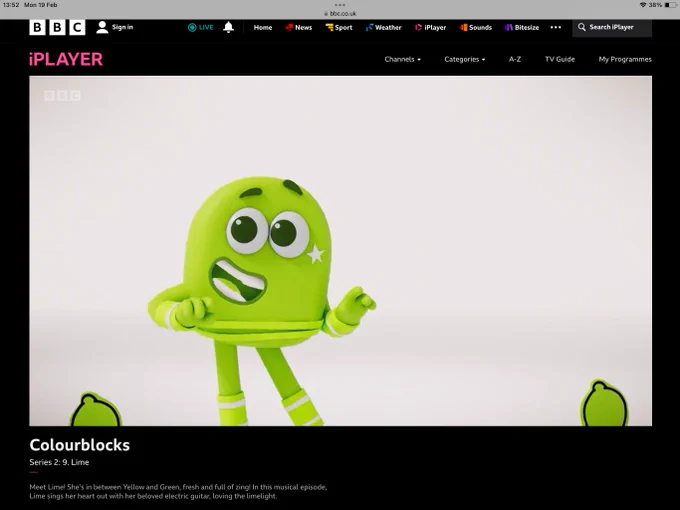
Task: Open BBC News section
Action: pos(299,27)
